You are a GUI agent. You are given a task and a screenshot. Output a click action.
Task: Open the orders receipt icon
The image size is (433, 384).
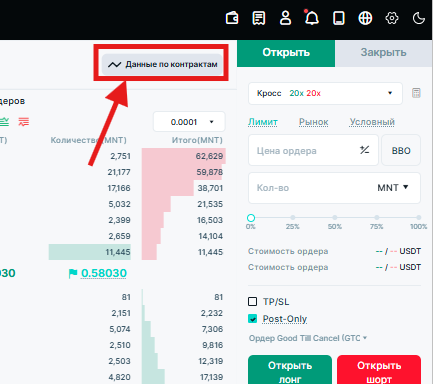pos(259,18)
